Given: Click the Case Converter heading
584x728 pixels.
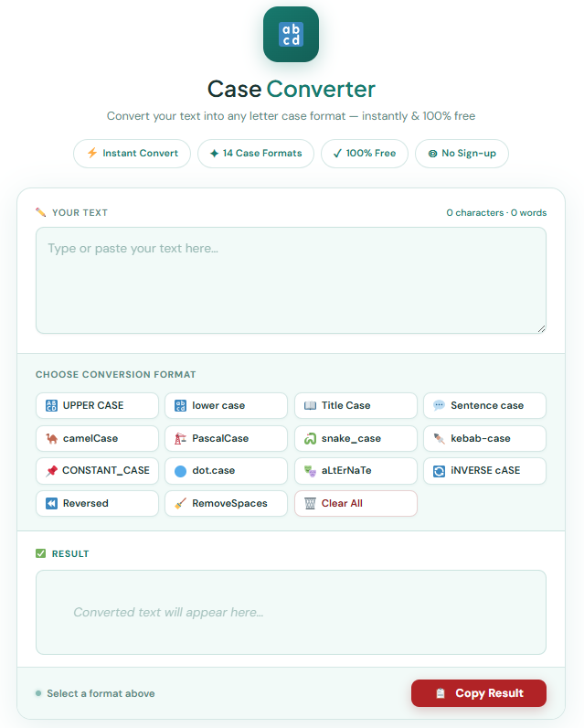Looking at the screenshot, I should [291, 89].
